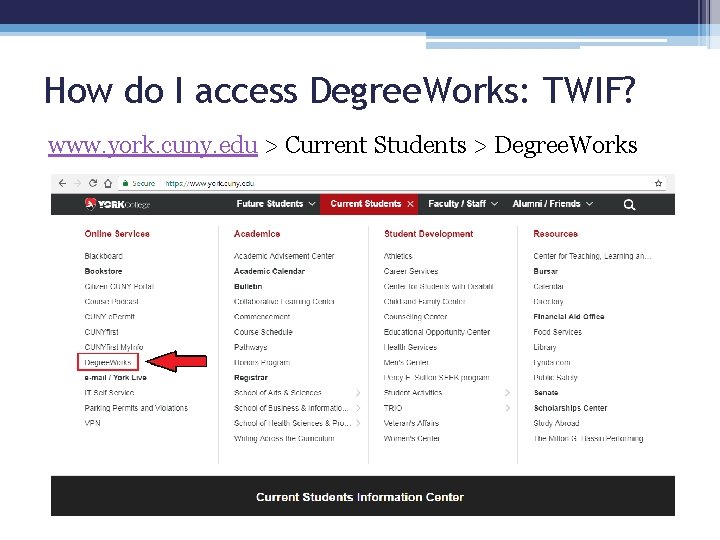Open the Men's Center link
Screen dimensions: 720x540
tap(406, 362)
